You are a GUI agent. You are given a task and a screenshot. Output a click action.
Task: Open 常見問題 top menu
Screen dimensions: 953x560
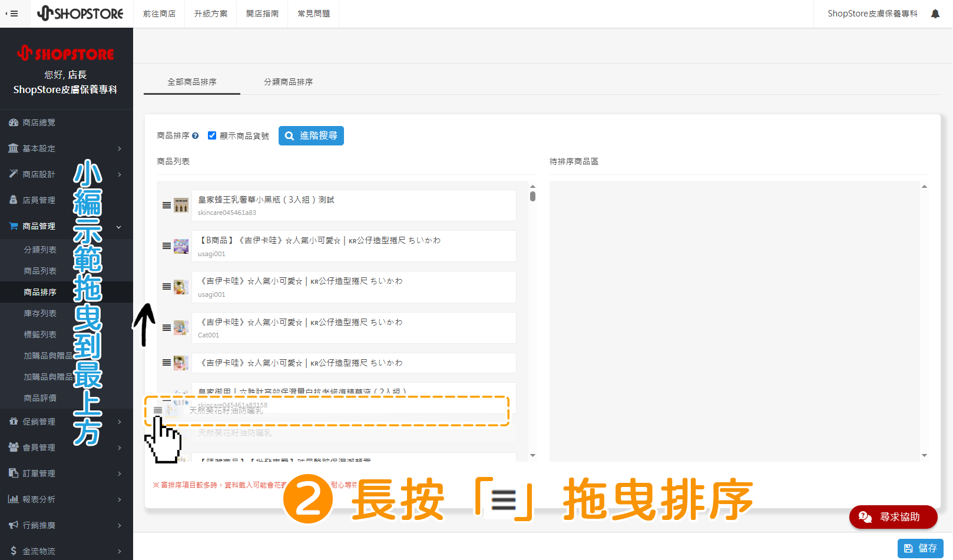pos(314,14)
